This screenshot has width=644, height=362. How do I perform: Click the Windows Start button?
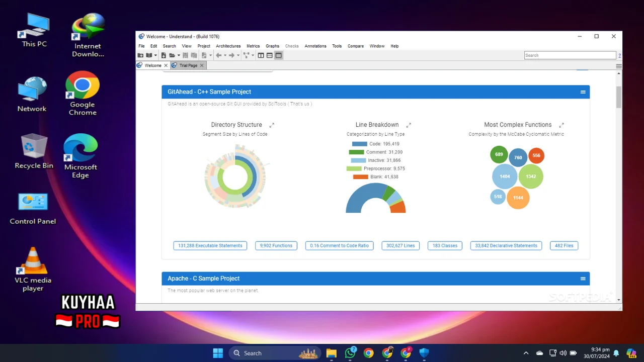tap(218, 353)
